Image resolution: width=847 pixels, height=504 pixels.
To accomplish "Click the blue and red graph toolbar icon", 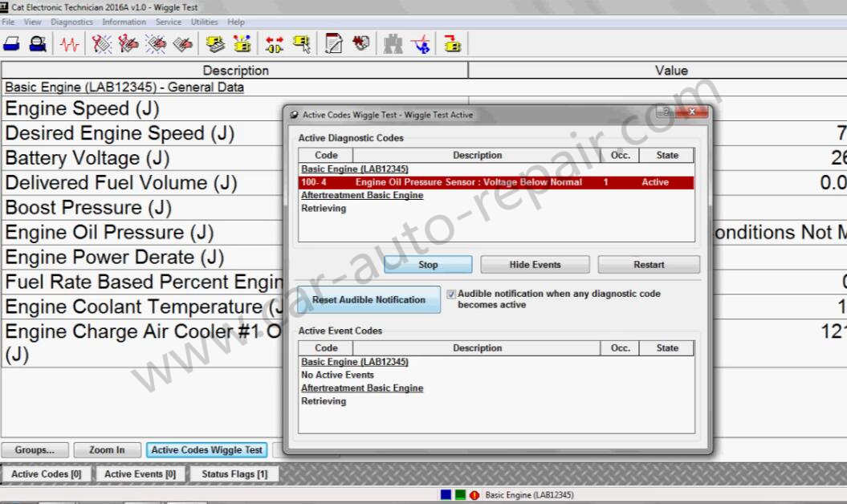I will tap(420, 44).
